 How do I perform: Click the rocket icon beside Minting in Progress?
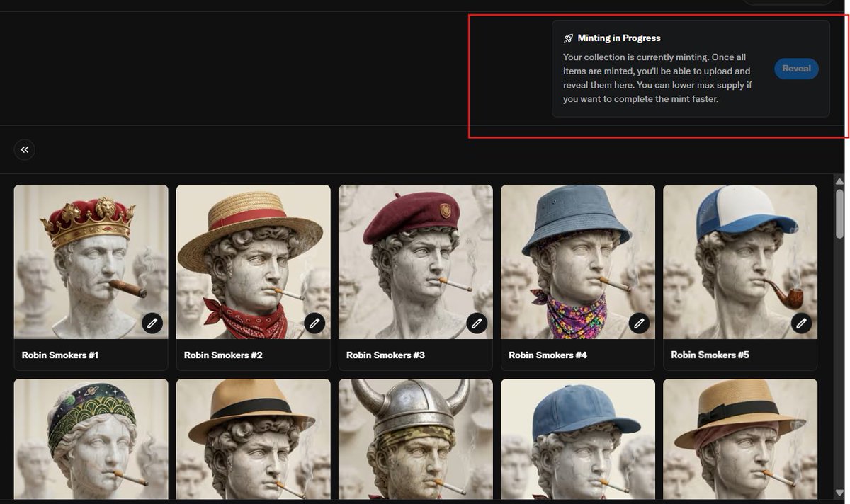[568, 38]
